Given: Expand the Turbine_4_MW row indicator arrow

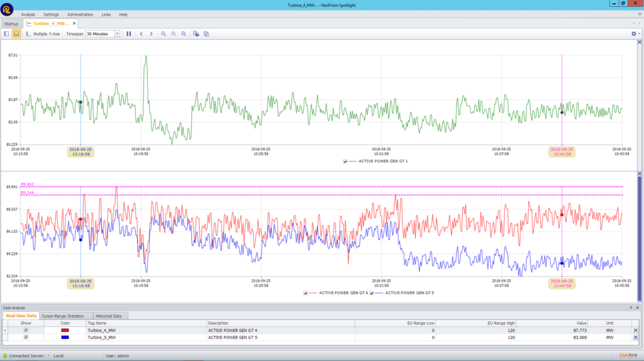Looking at the screenshot, I should 5,330.
